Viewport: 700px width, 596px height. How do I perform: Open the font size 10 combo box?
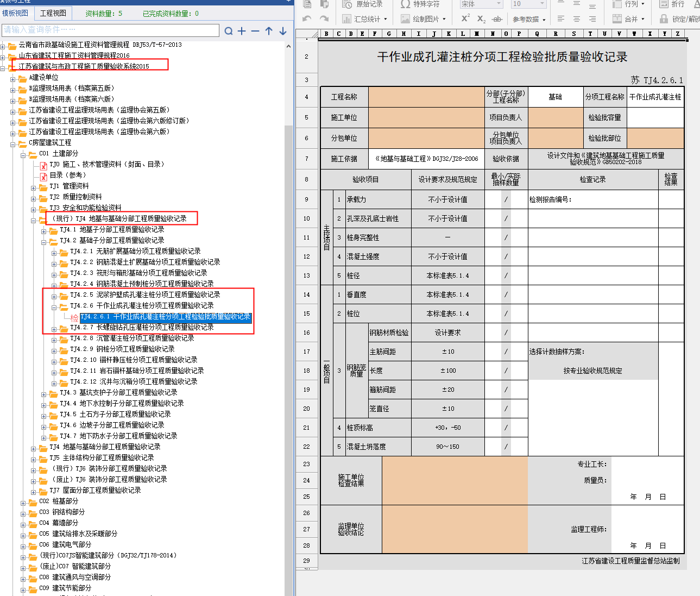click(528, 4)
